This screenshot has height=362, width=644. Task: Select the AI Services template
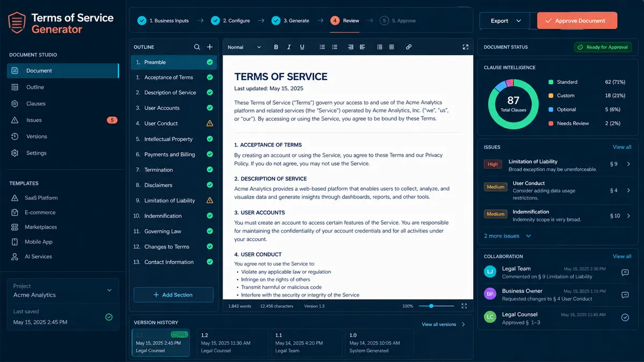pos(38,256)
